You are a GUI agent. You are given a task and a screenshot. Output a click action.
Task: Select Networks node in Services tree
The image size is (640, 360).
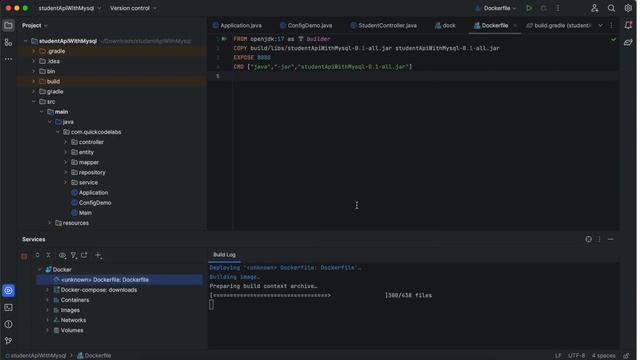click(73, 320)
